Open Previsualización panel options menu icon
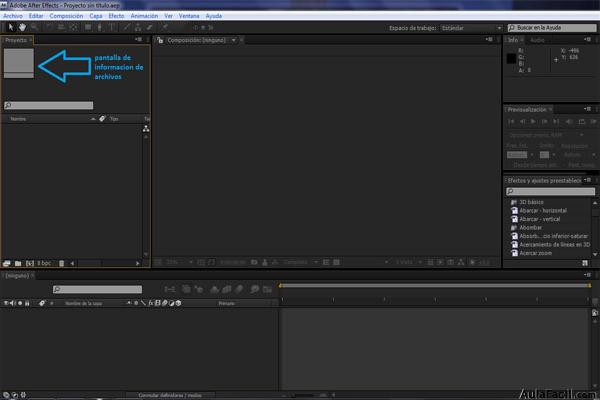 (587, 109)
